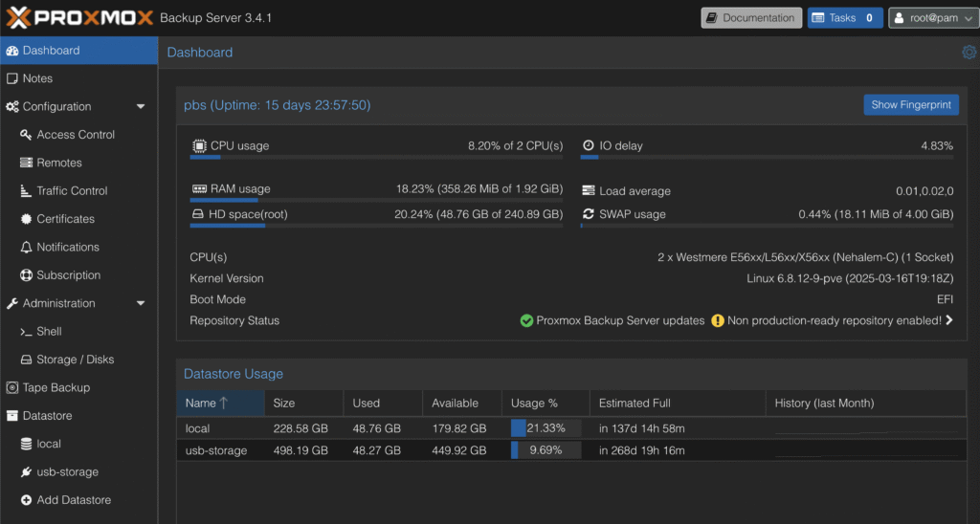Image resolution: width=980 pixels, height=524 pixels.
Task: Click yellow warning icon for non production-ready repository
Action: [x=718, y=320]
